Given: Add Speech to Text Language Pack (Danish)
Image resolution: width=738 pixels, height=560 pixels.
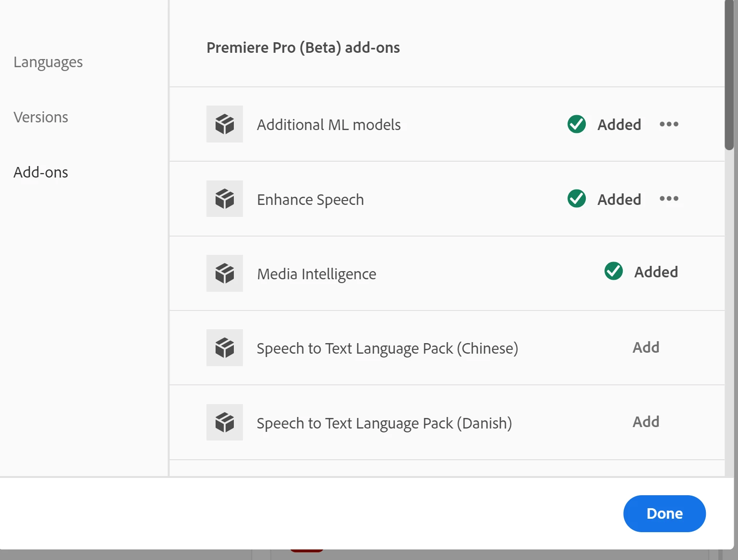Looking at the screenshot, I should [646, 422].
